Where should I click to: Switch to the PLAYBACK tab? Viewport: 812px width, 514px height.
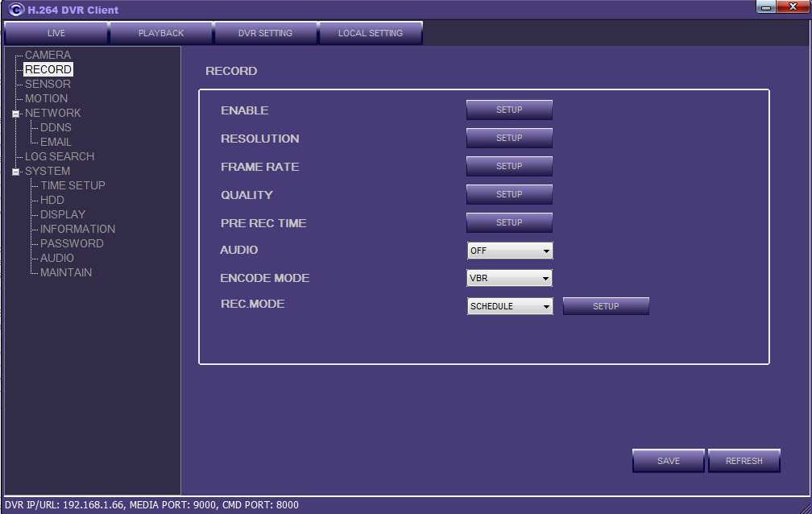point(161,33)
